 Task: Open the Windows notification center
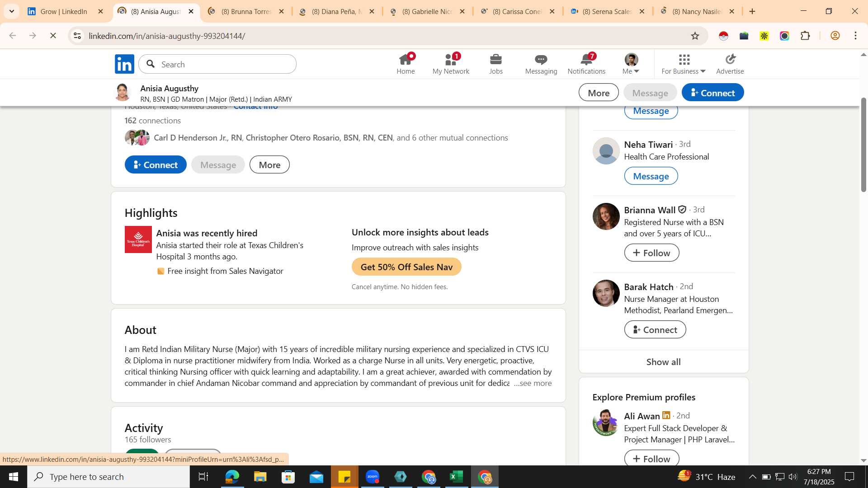[x=849, y=477]
